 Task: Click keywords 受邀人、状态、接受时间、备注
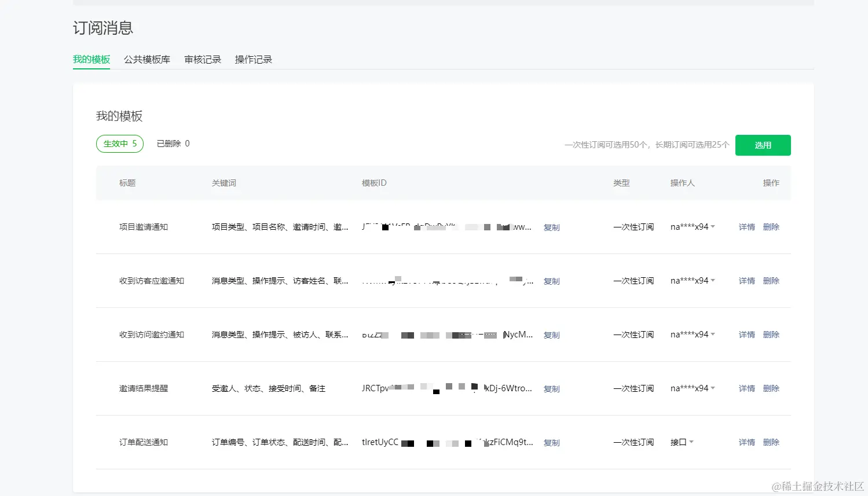269,388
